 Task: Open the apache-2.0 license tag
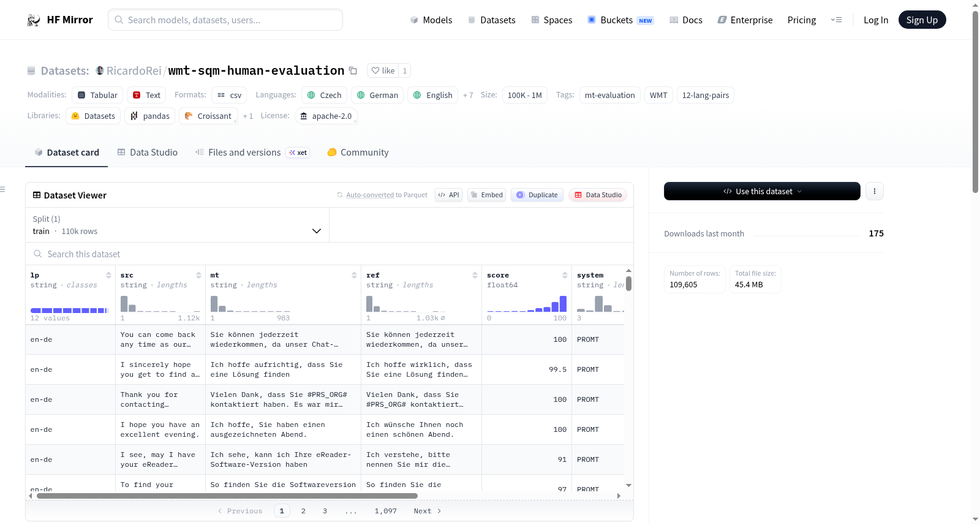pos(326,116)
